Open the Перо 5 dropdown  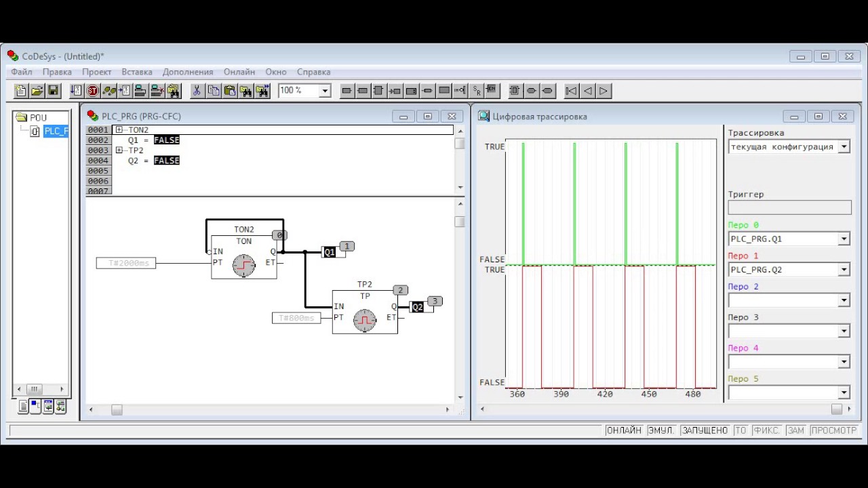844,392
